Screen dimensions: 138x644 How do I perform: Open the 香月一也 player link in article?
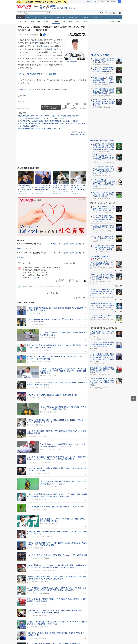click(52, 49)
